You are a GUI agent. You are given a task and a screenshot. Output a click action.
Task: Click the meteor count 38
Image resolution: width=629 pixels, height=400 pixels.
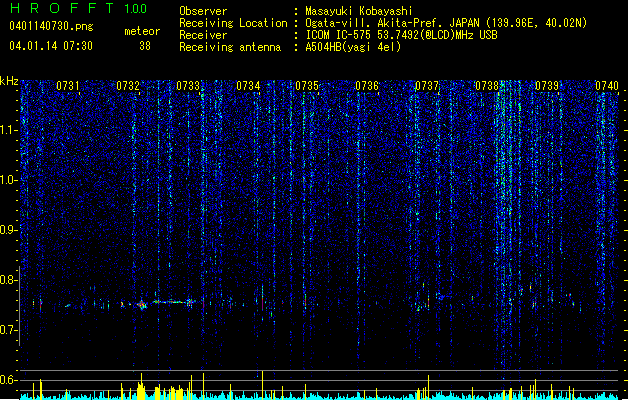[145, 46]
